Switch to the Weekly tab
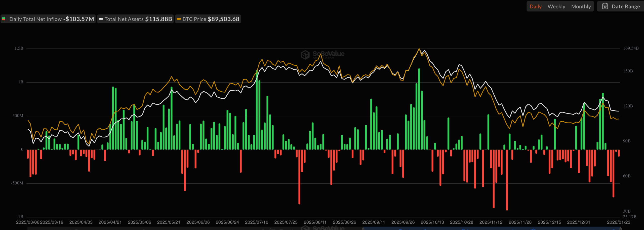The image size is (644, 230). pyautogui.click(x=556, y=7)
